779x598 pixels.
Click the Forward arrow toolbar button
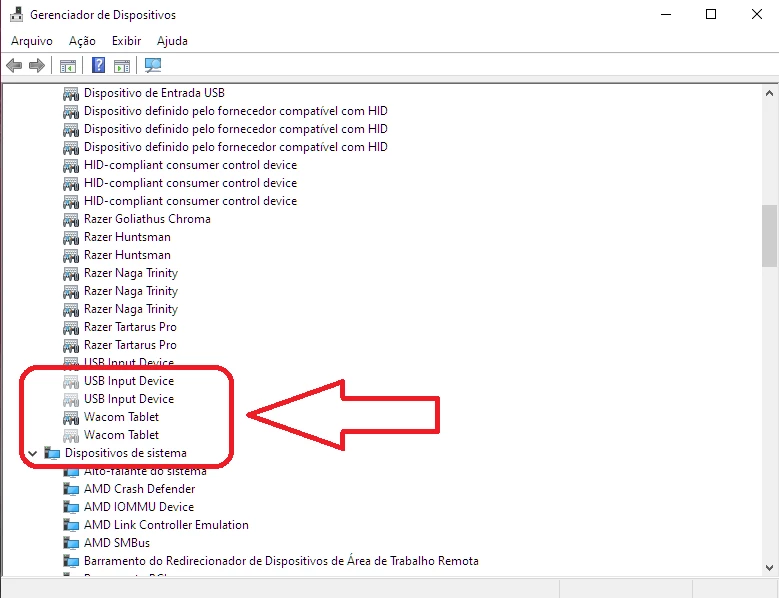(x=37, y=65)
